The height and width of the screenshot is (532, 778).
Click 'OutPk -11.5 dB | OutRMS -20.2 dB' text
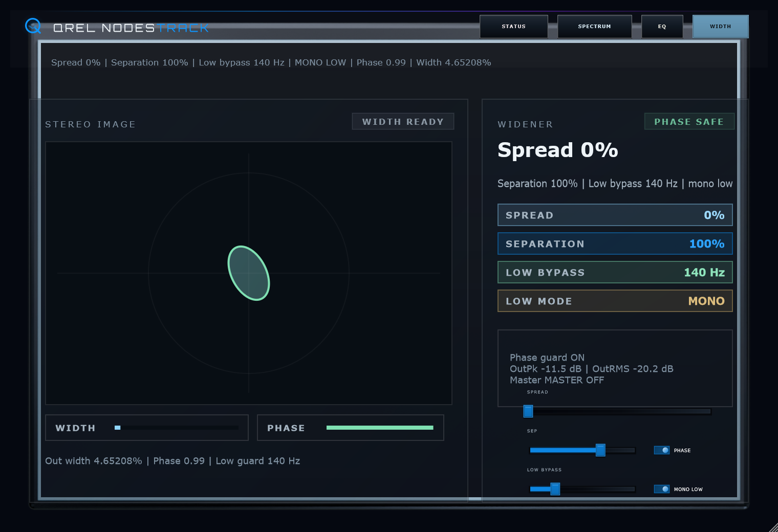click(x=592, y=369)
